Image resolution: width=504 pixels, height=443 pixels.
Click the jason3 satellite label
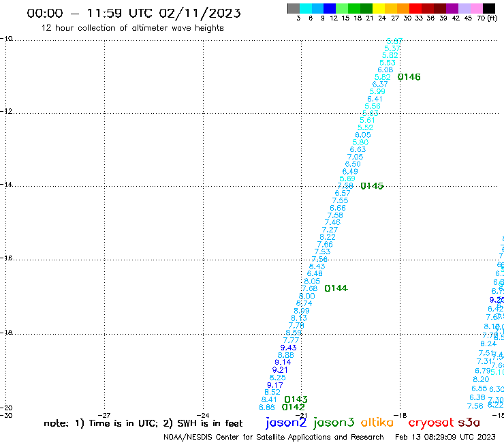[x=334, y=423]
